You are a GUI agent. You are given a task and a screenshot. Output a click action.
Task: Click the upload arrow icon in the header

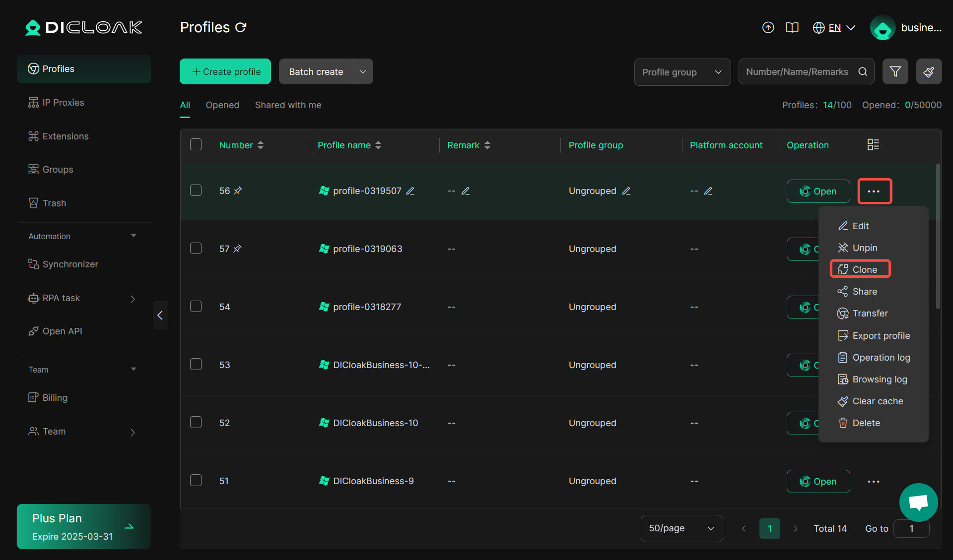coord(768,27)
